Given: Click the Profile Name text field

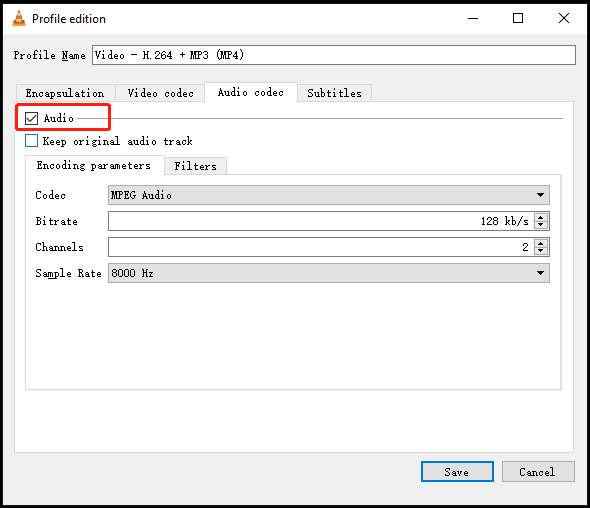Looking at the screenshot, I should coord(334,55).
